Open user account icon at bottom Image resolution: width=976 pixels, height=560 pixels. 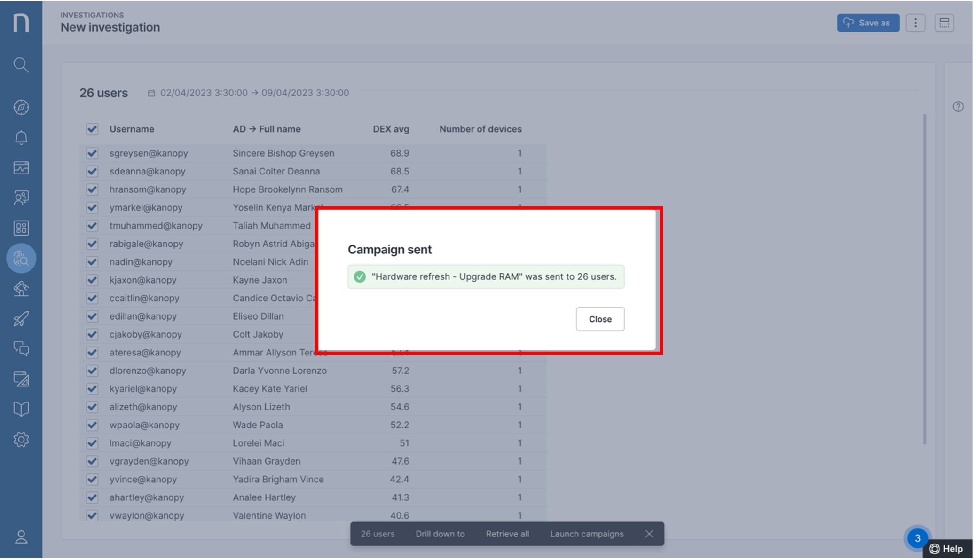pos(21,537)
